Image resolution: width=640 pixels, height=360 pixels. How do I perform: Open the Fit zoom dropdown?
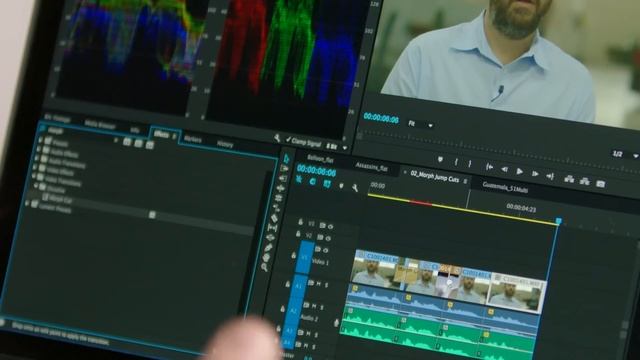[x=421, y=124]
